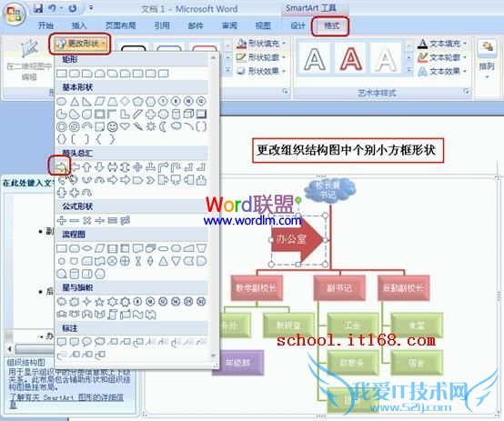Open 了解有关 SmartArt 图形的详细信息 link
The width and height of the screenshot is (504, 421).
66,400
